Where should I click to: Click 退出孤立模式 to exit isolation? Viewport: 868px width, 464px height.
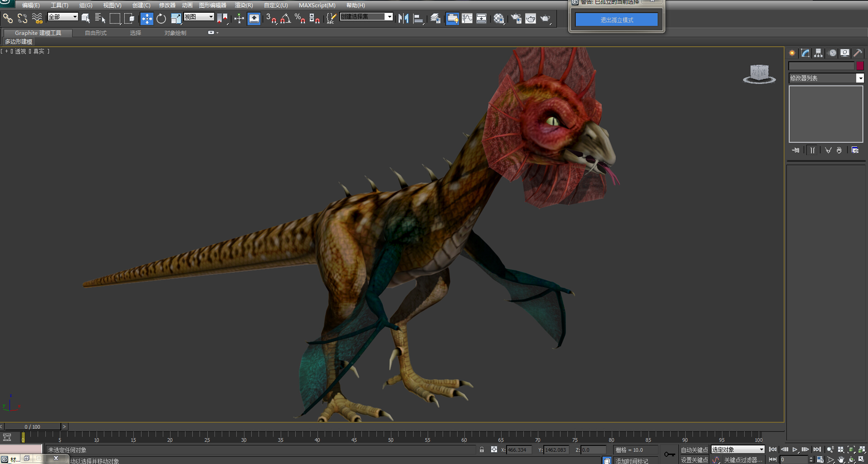pyautogui.click(x=617, y=20)
